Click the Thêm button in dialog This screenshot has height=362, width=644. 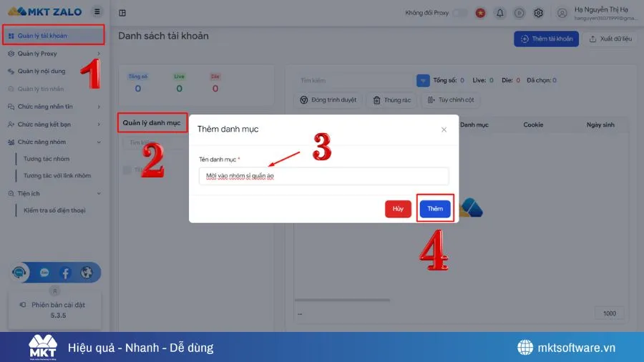pyautogui.click(x=435, y=208)
